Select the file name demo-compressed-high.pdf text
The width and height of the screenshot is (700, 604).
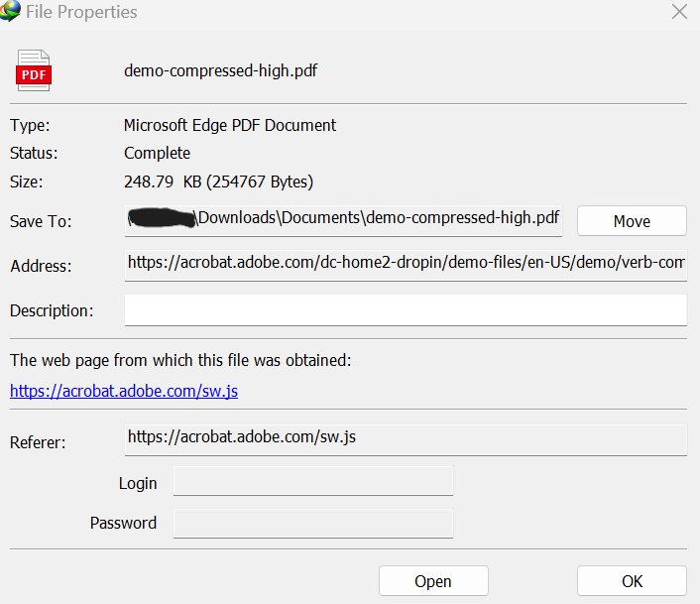(x=220, y=70)
